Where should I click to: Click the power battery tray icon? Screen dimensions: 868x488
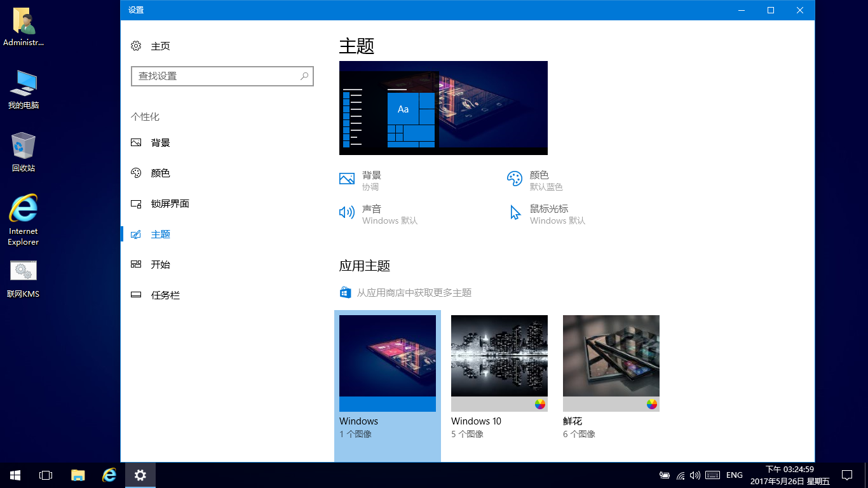[665, 475]
